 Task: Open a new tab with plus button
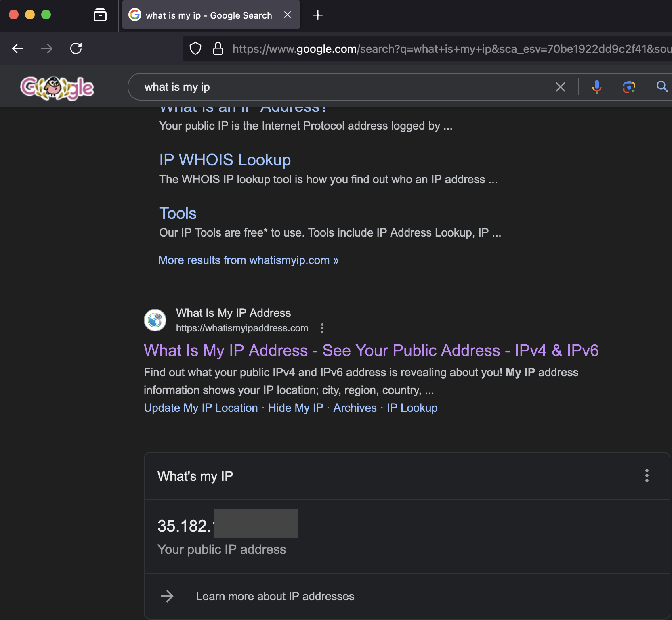(318, 15)
